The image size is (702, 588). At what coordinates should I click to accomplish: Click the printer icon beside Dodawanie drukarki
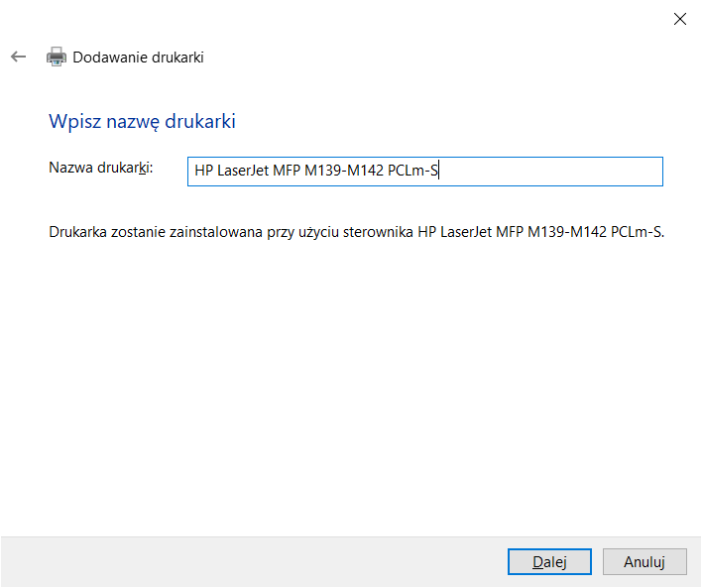(57, 57)
